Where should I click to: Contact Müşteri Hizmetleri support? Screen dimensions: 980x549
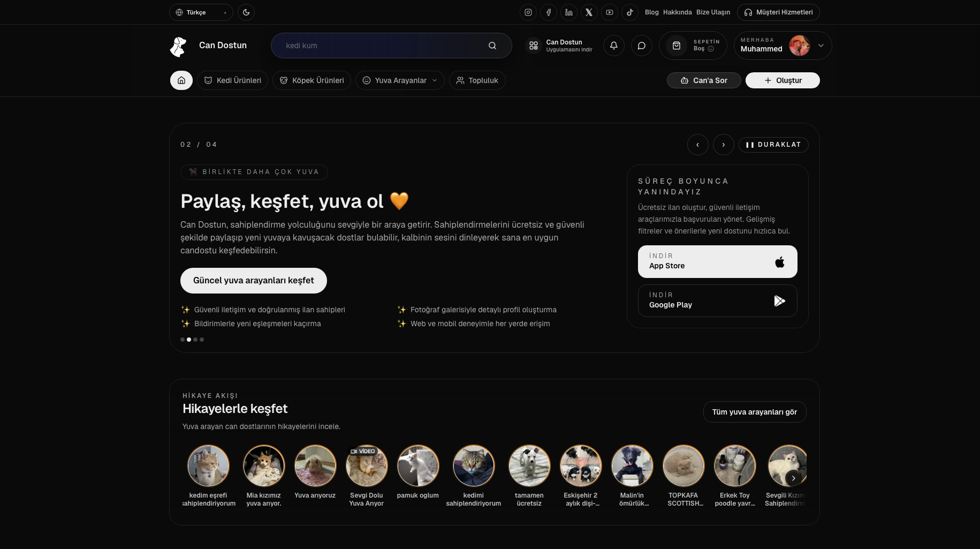[x=778, y=12]
